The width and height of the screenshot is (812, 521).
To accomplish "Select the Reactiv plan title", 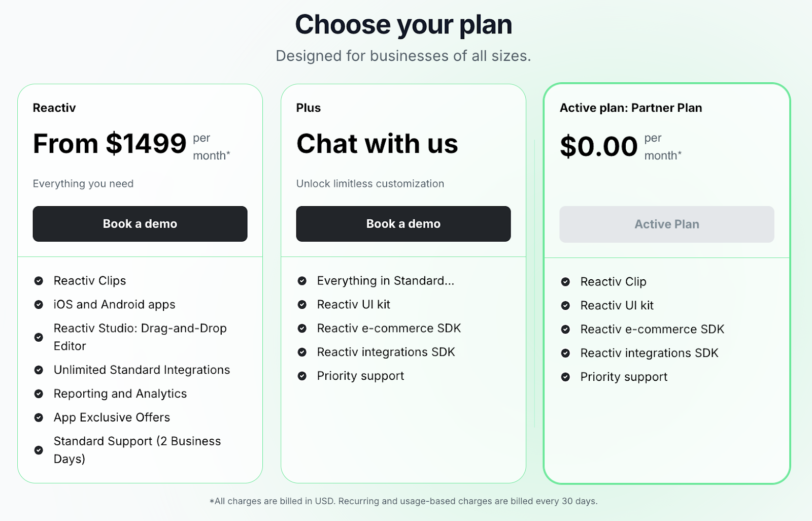I will 54,108.
